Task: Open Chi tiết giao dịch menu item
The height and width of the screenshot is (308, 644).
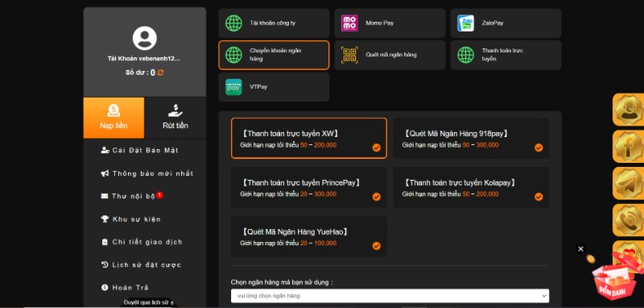Action: tap(142, 242)
